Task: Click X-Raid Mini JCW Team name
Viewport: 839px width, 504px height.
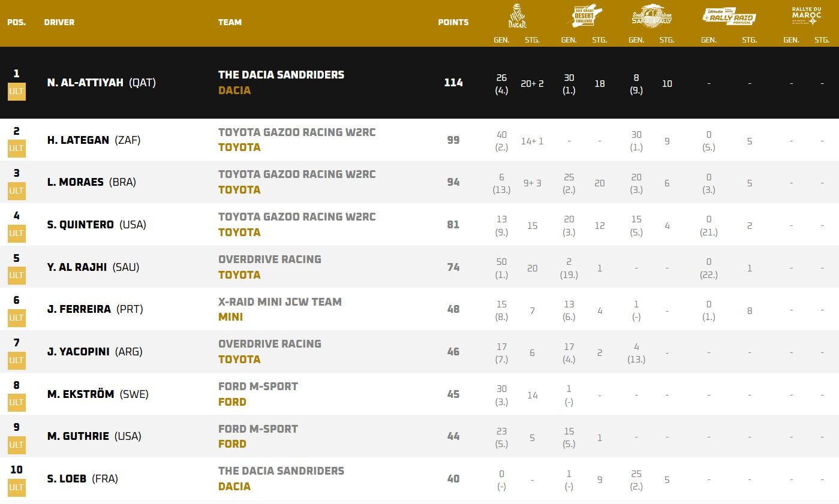Action: 279,301
